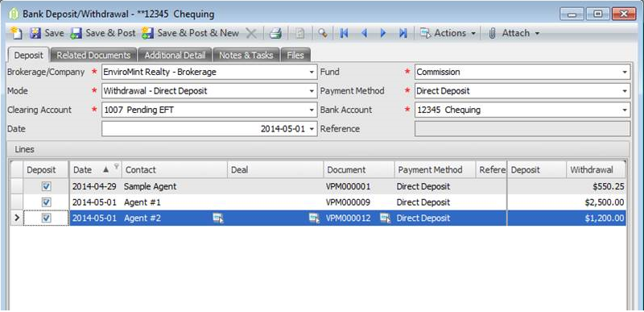Open the Notes & Tasks tab
The image size is (644, 312).
point(246,55)
